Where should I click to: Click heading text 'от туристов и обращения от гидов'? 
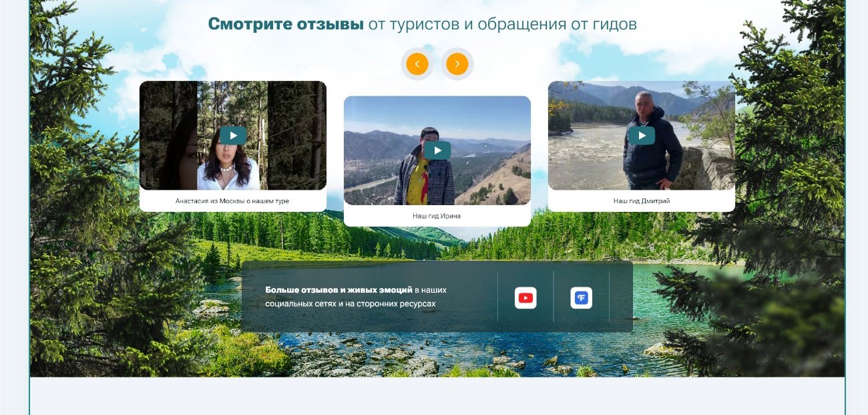coord(502,25)
